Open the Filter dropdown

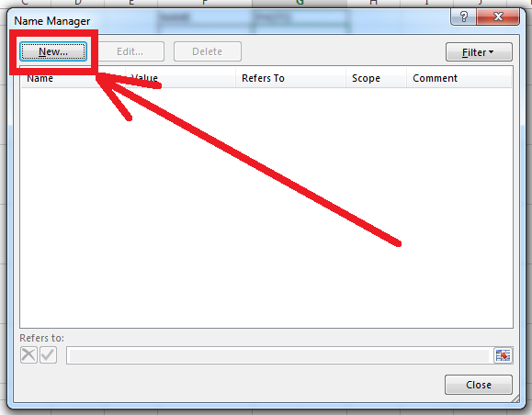(x=479, y=52)
